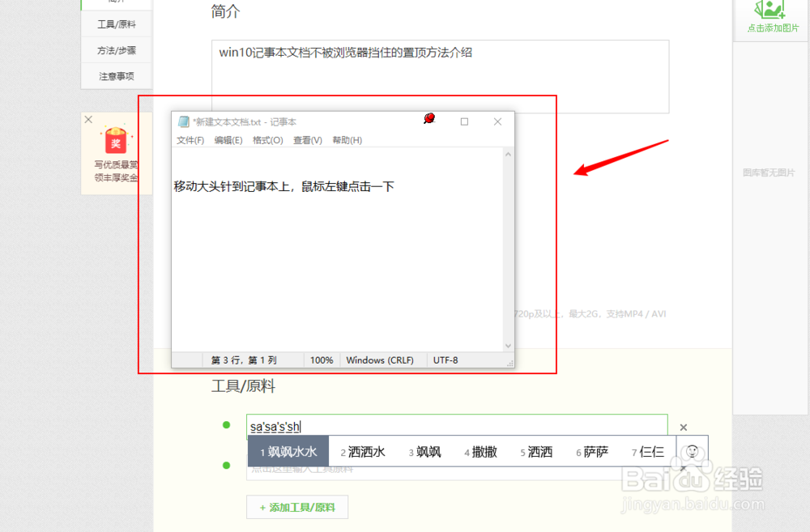This screenshot has height=532, width=810.
Task: Click the smiley emoji icon beside the input row
Action: pyautogui.click(x=693, y=451)
